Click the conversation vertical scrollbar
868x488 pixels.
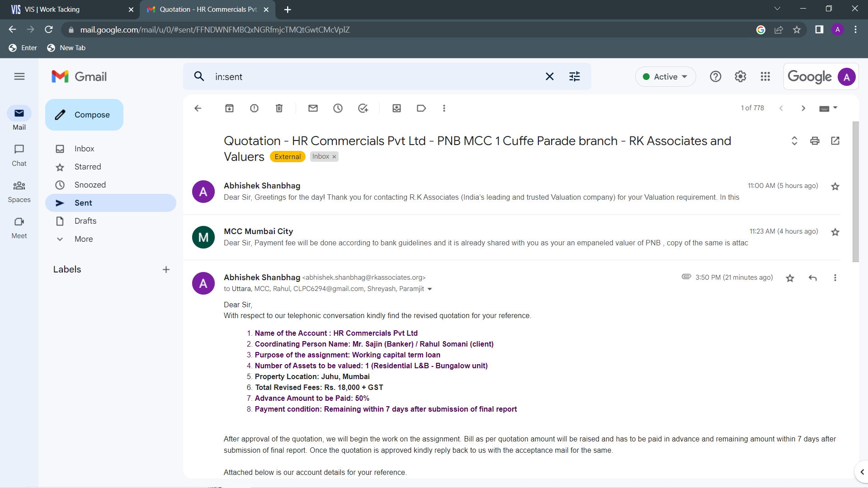(855, 192)
